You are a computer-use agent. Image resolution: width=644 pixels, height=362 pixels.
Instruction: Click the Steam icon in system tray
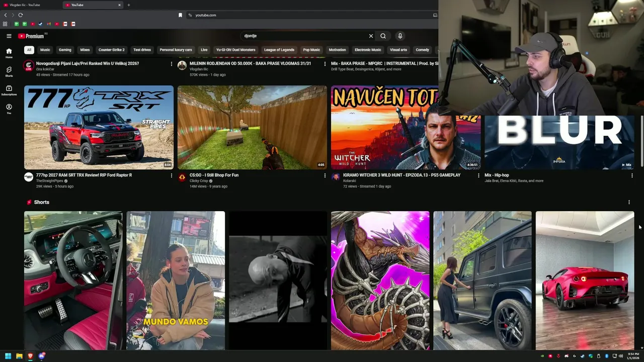tap(583, 356)
